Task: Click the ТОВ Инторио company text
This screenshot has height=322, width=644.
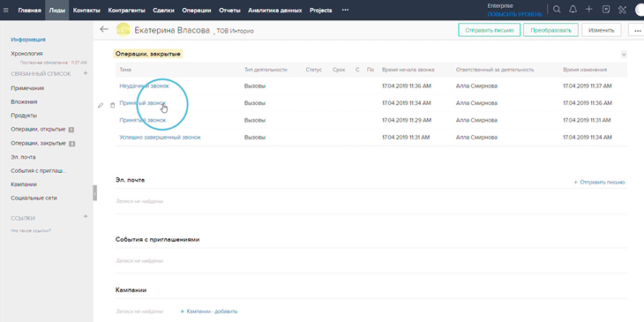Action: (235, 31)
